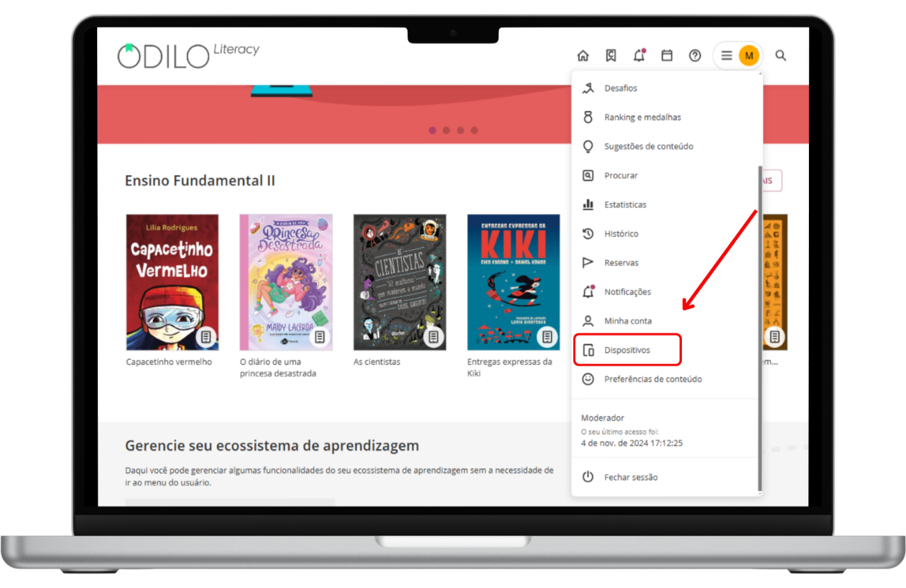Screen dimensions: 906x588
Task: Click the fourth carousel dot indicator
Action: tap(475, 130)
